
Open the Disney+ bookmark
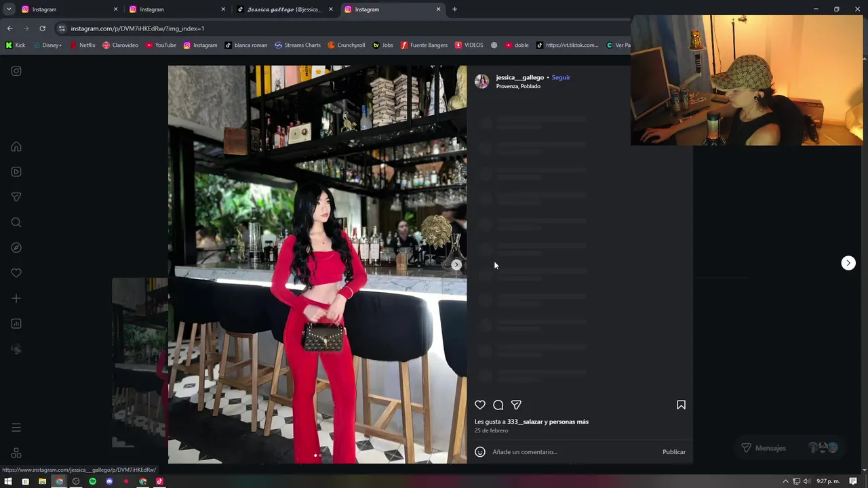[47, 45]
